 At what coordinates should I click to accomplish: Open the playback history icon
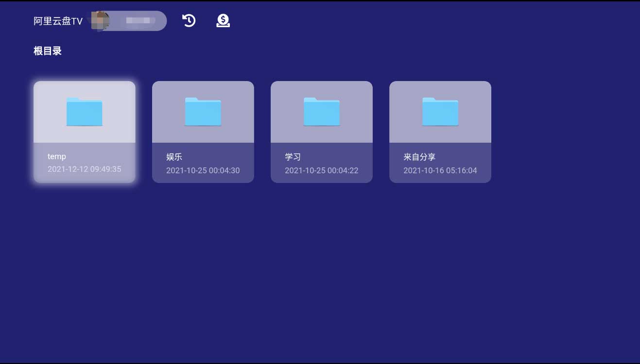(x=189, y=20)
